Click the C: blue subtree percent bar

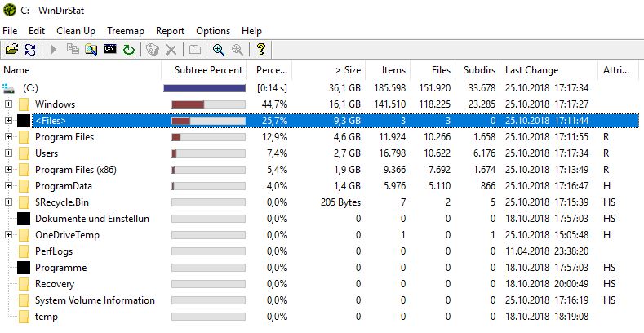[205, 88]
